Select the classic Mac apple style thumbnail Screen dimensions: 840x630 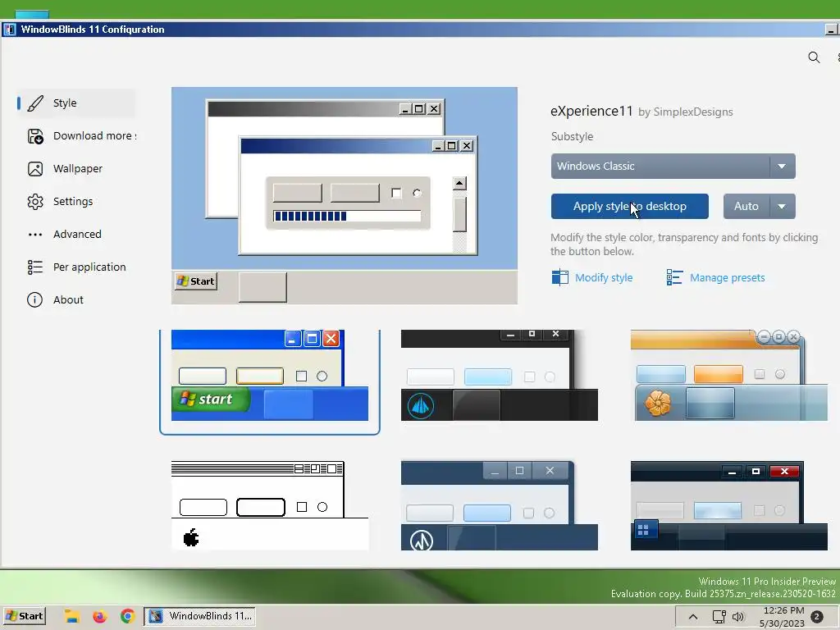(x=269, y=505)
